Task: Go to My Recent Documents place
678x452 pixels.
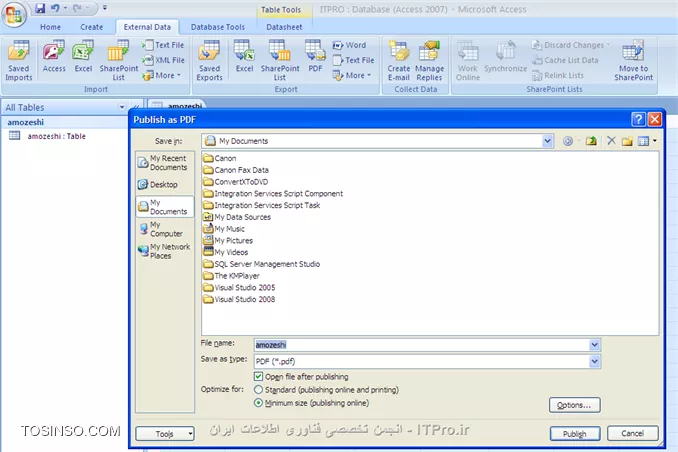Action: tap(163, 163)
